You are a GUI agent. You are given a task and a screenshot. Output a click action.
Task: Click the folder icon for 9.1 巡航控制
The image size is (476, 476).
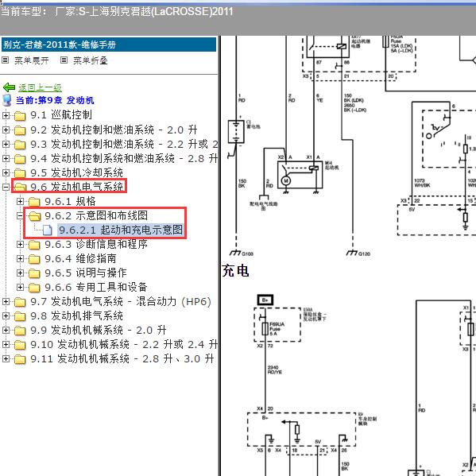[x=20, y=116]
